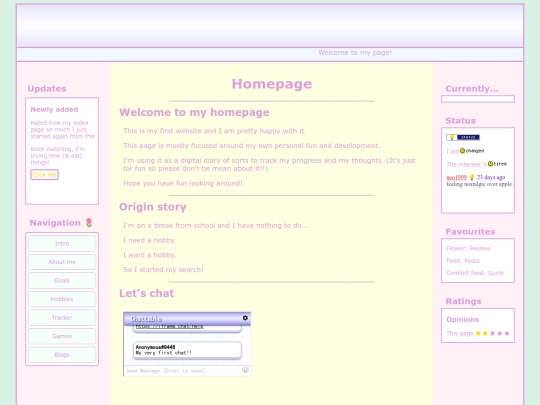Open the Tracker page
This screenshot has width=540, height=405.
(62, 318)
